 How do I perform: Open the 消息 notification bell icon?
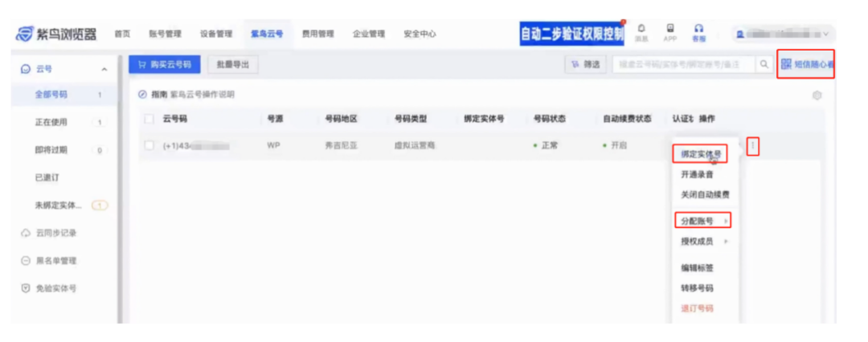coord(641,31)
